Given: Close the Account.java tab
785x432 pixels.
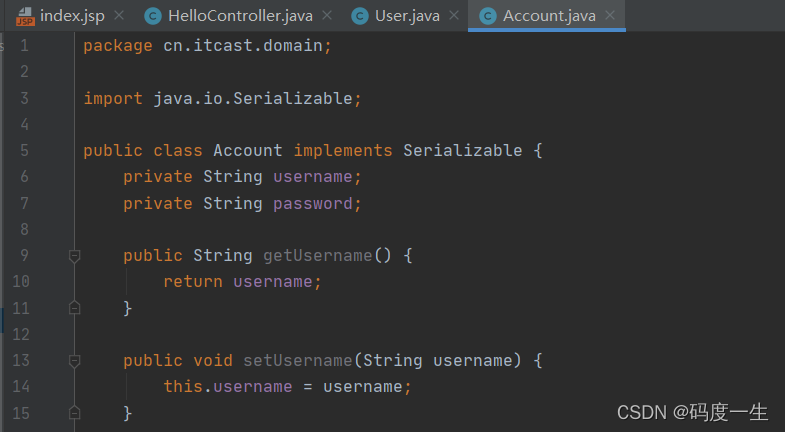Looking at the screenshot, I should pyautogui.click(x=610, y=16).
